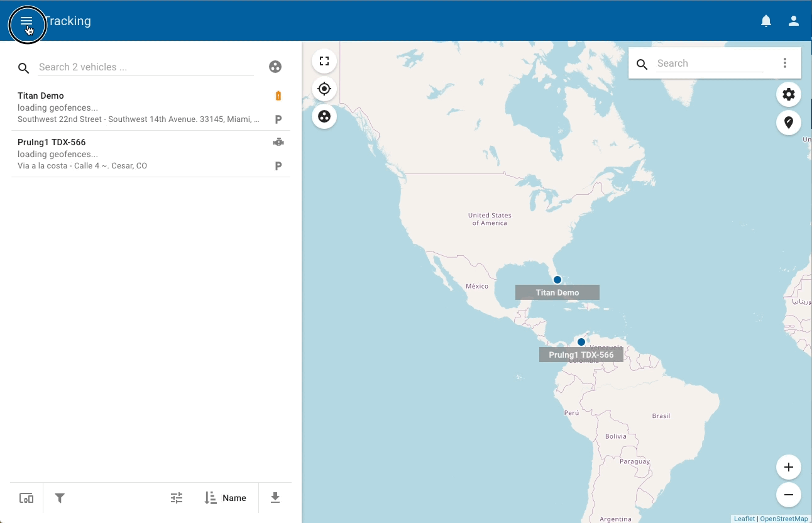Screen dimensions: 812x523
Task: Open the map settings gear
Action: 789,94
